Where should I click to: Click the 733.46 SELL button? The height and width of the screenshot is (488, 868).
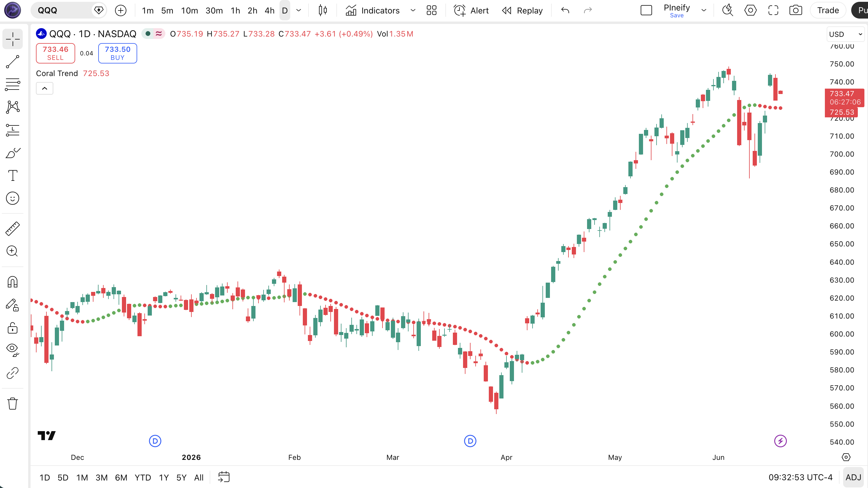[x=55, y=53]
